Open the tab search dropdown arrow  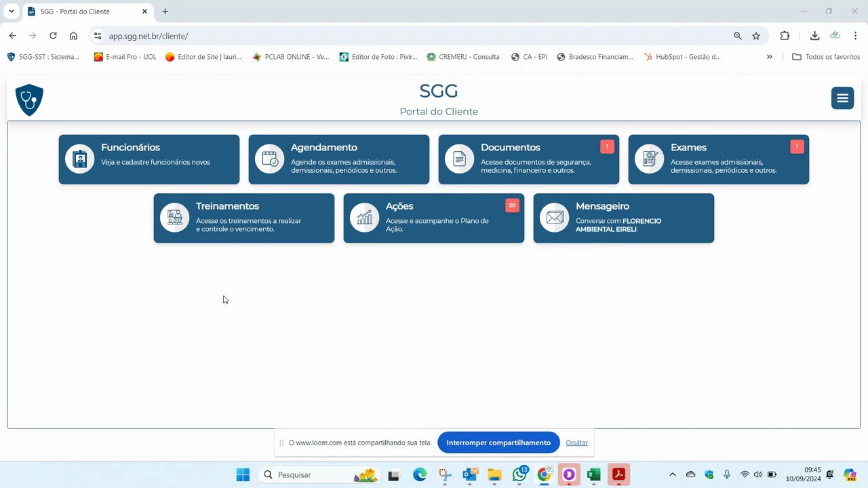[x=11, y=12]
